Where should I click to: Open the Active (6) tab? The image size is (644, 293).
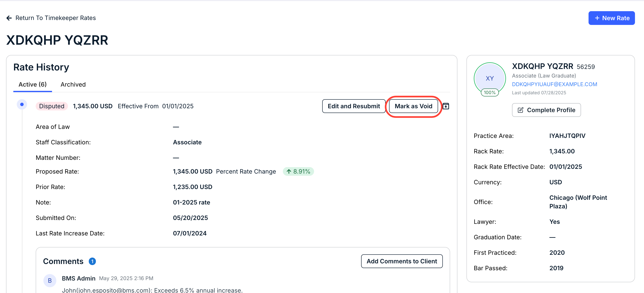pos(32,84)
